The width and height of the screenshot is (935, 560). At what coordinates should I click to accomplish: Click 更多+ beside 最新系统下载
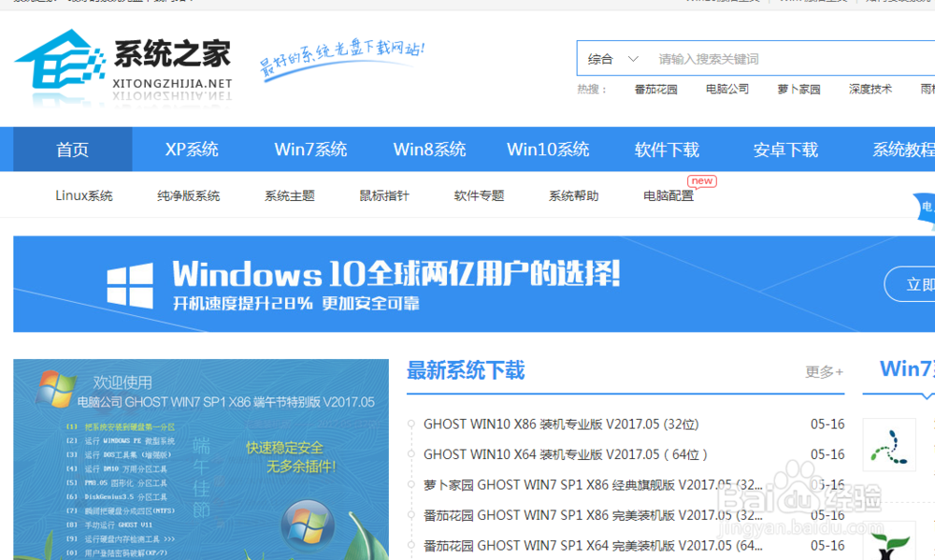[824, 372]
